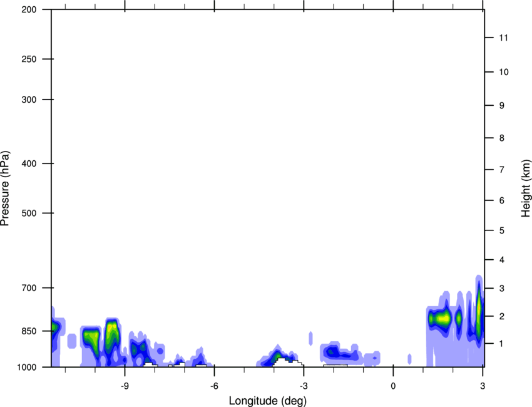Screen dimensions: 532x407
Task: Click the blue contour patch near longitude -2
Action: tap(339, 353)
